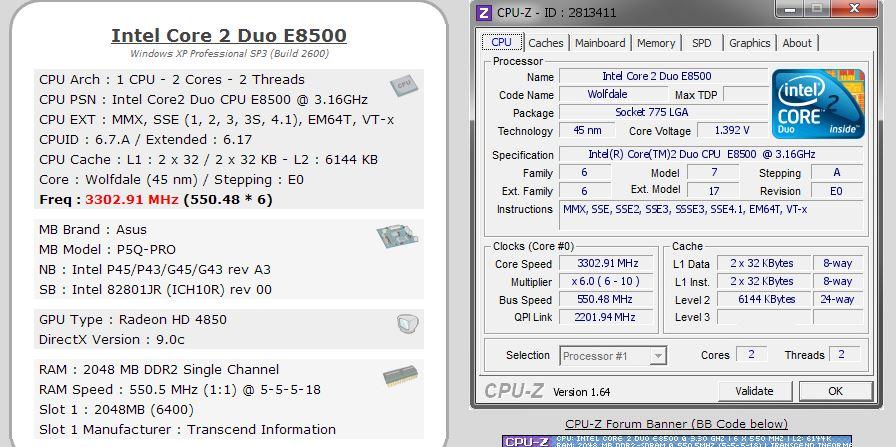Viewport: 896px width, 447px height.
Task: Click the red Freq 3302.91 MHz text
Action: [132, 199]
